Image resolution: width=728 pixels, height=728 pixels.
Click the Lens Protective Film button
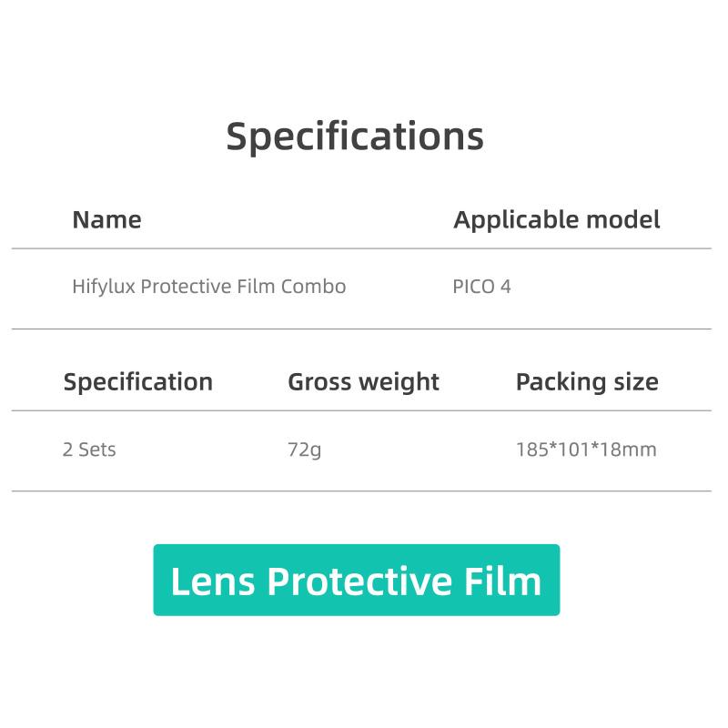click(356, 581)
